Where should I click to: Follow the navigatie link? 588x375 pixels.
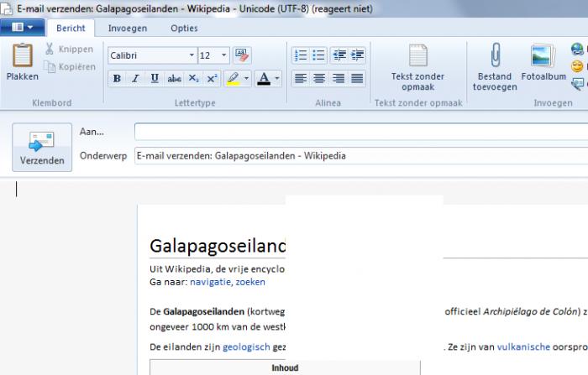click(211, 282)
